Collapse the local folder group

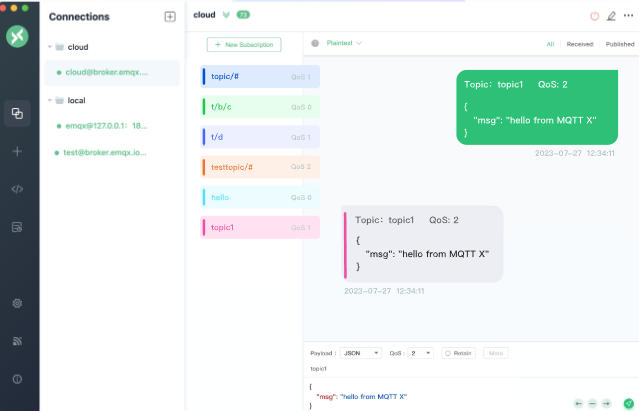coord(50,100)
